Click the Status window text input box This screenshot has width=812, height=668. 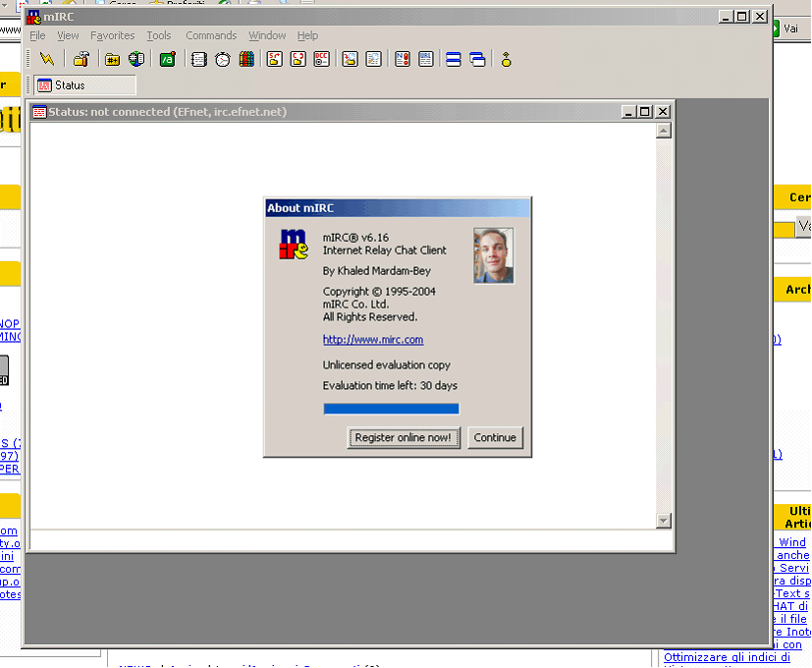tap(351, 540)
